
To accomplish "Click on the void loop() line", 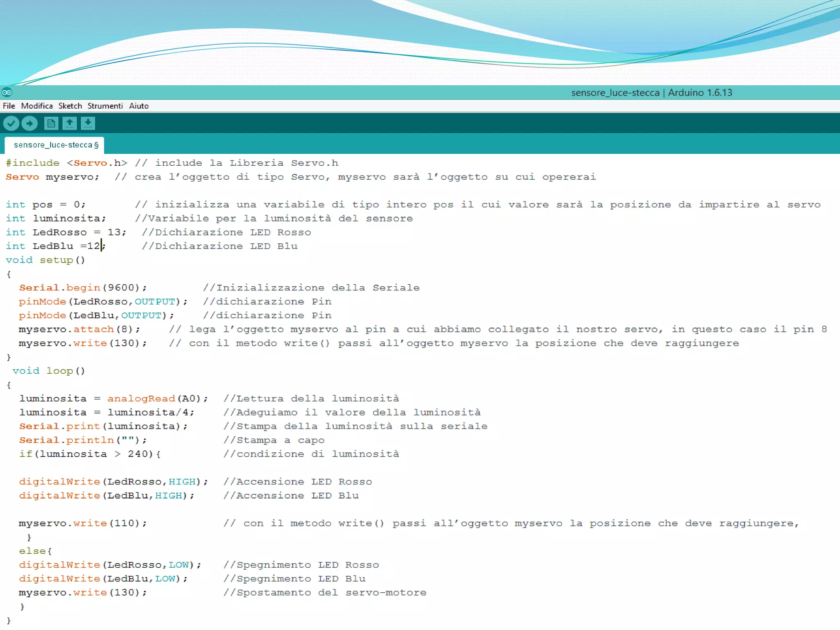I will tap(49, 371).
